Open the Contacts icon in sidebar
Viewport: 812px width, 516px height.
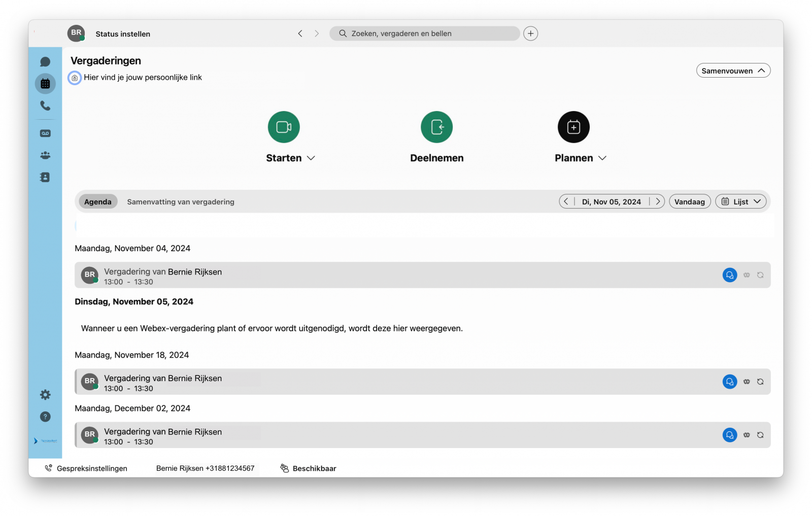(x=45, y=177)
